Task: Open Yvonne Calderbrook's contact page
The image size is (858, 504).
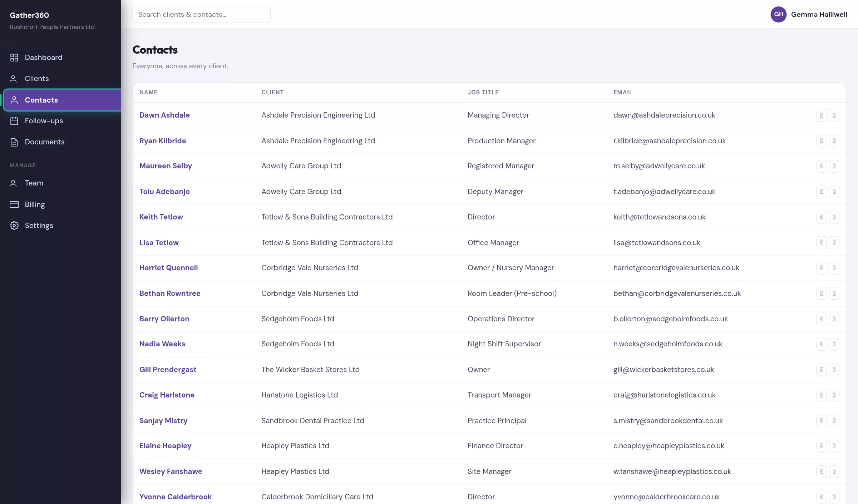Action: [176, 497]
